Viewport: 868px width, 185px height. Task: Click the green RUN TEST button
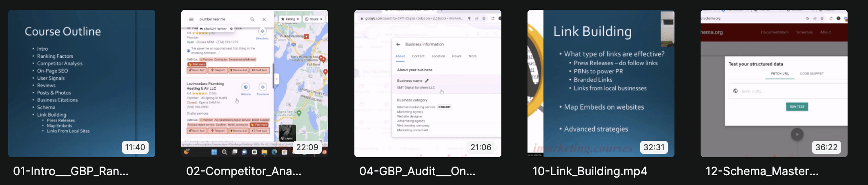point(797,107)
